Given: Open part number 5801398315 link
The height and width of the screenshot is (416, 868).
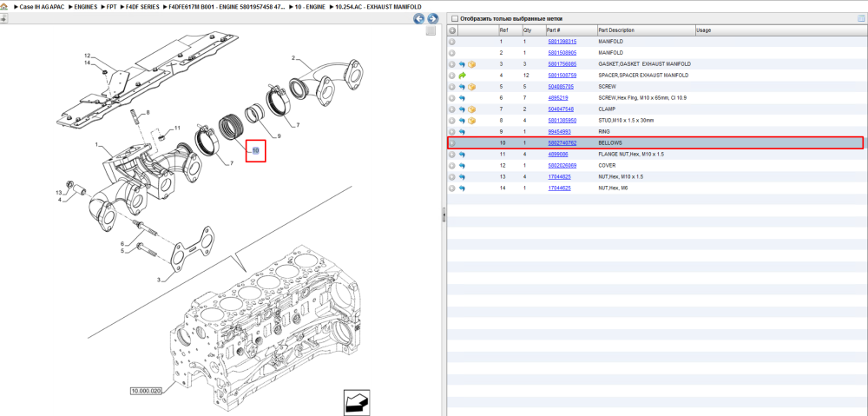Looking at the screenshot, I should coord(562,42).
